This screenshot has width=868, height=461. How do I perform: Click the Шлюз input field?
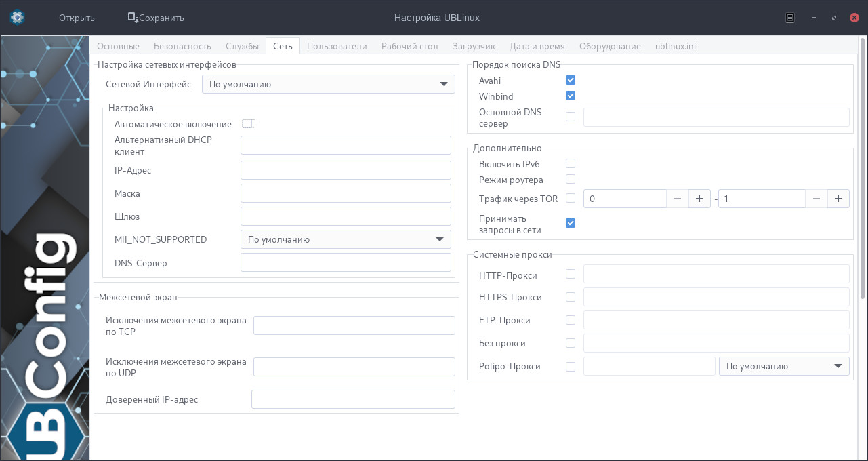coord(346,216)
